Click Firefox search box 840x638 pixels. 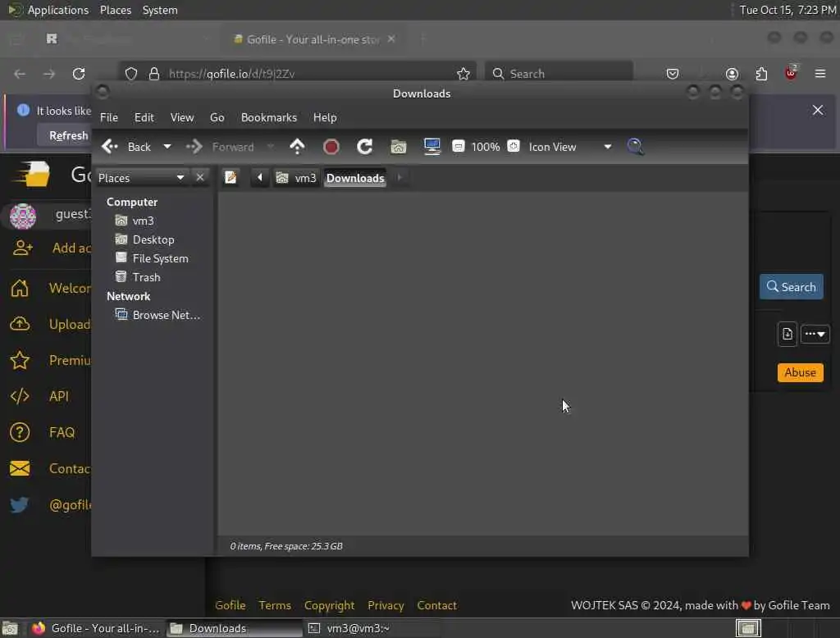pyautogui.click(x=559, y=73)
